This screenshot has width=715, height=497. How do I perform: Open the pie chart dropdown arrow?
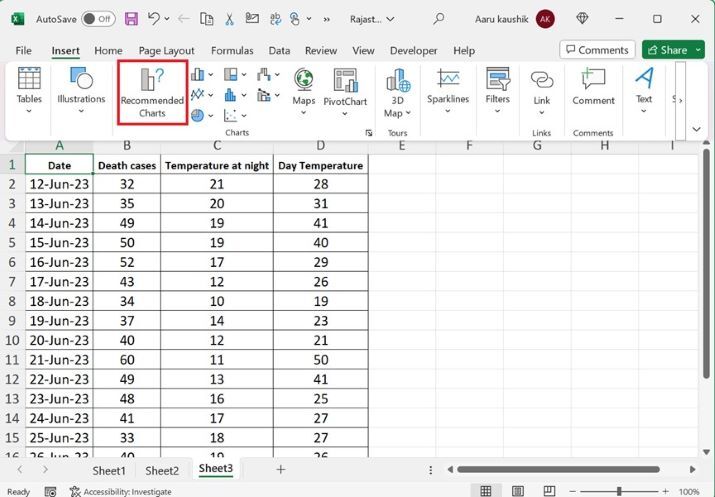pos(211,116)
